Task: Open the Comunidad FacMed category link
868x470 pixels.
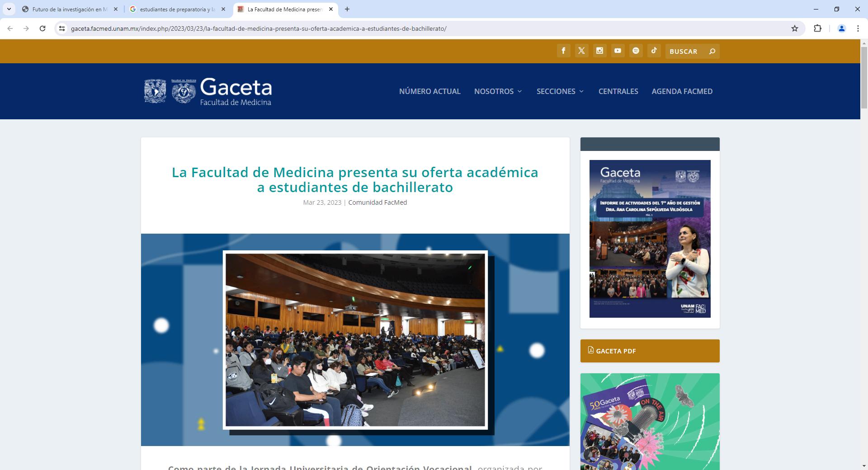Action: (377, 202)
